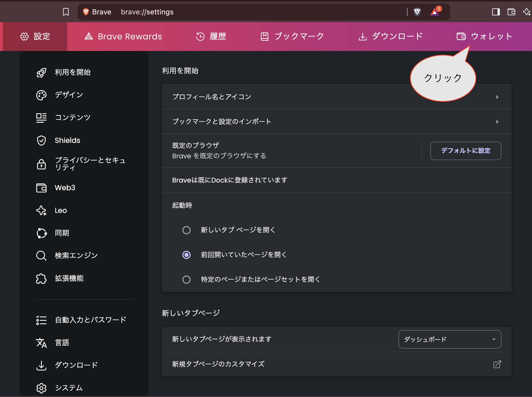This screenshot has width=532, height=397.
Task: Select 前回開いていたページを開く radio option
Action: click(x=187, y=255)
